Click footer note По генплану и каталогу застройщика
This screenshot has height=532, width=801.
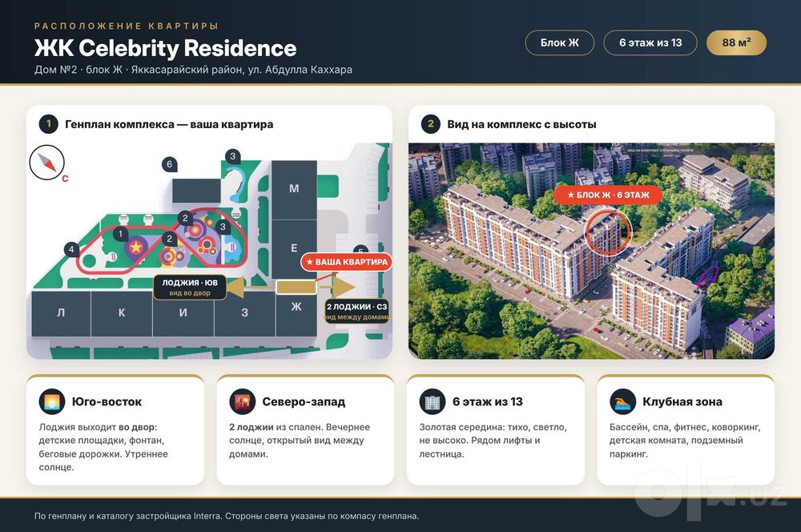coord(227,516)
